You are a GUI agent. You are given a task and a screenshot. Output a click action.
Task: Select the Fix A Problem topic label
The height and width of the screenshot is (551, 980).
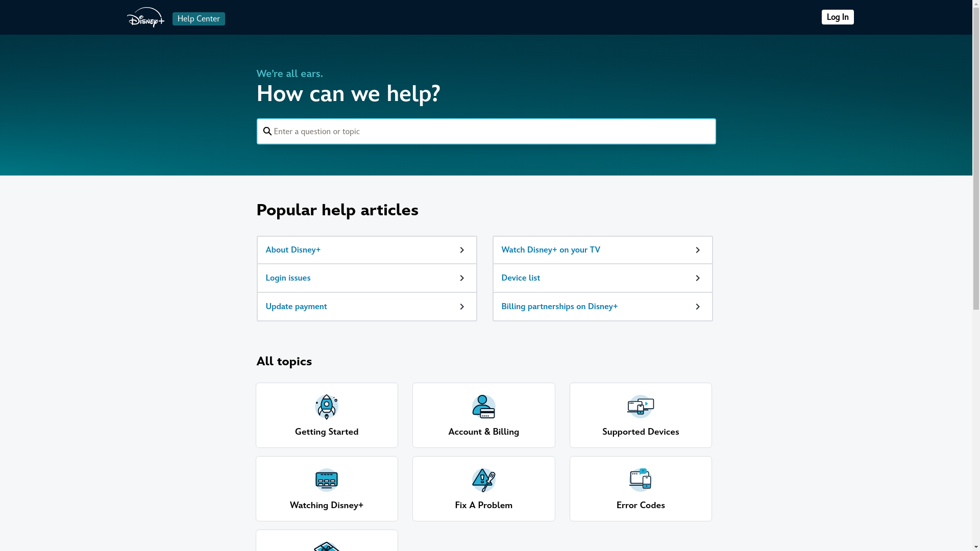click(x=483, y=505)
